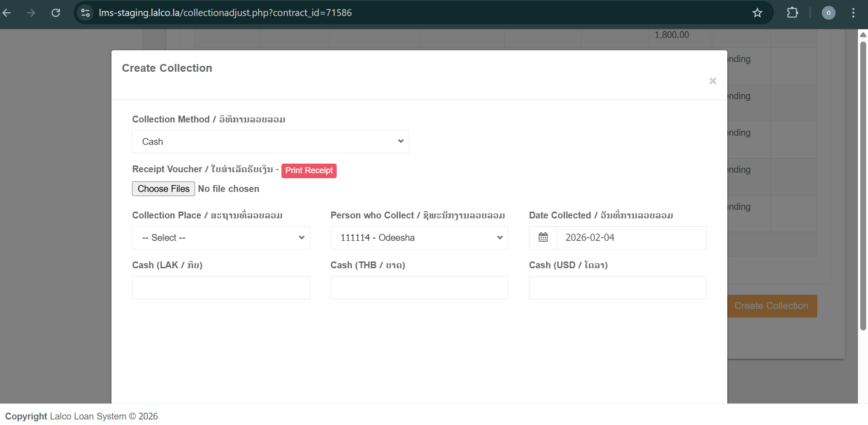868x425 pixels.
Task: Click the calendar icon beside Date Collected
Action: tap(543, 238)
